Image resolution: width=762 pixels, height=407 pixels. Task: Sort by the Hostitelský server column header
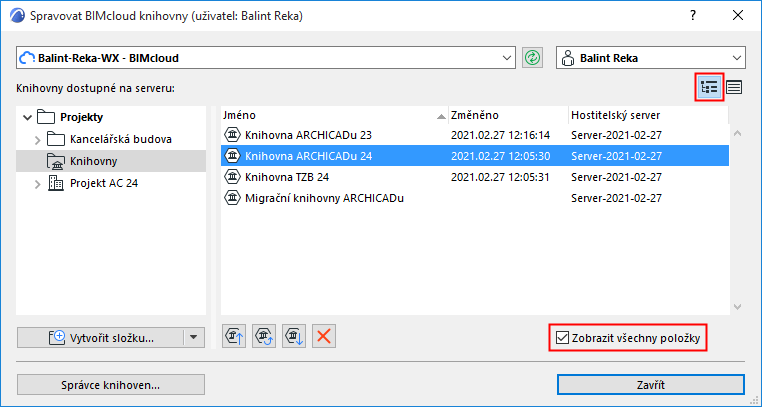point(648,116)
